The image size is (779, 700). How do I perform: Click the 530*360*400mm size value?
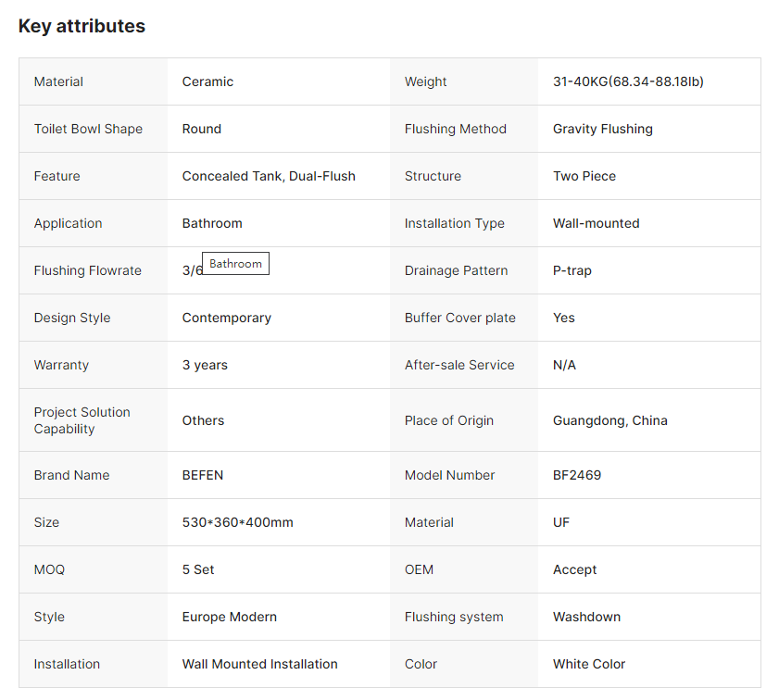237,522
